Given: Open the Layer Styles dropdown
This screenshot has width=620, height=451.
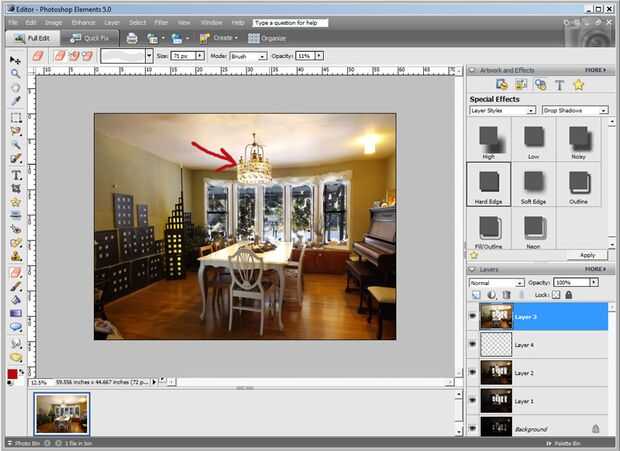Looking at the screenshot, I should (x=503, y=110).
